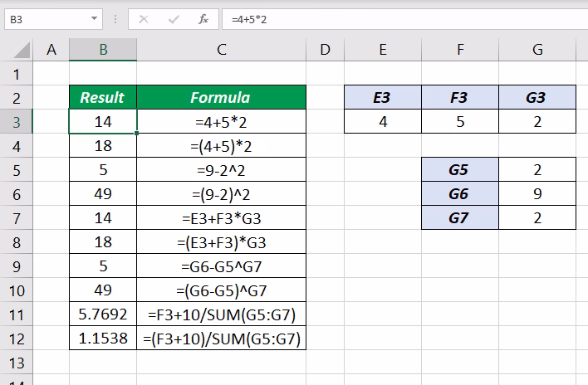Click the green Formula header cell
Screen dimensions: 588x385
(221, 97)
